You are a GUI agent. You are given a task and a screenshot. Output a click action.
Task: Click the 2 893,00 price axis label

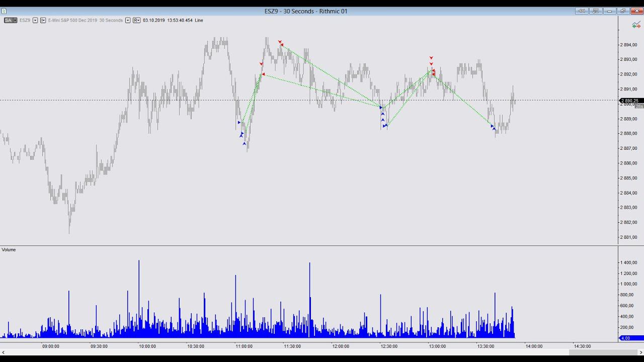click(629, 59)
